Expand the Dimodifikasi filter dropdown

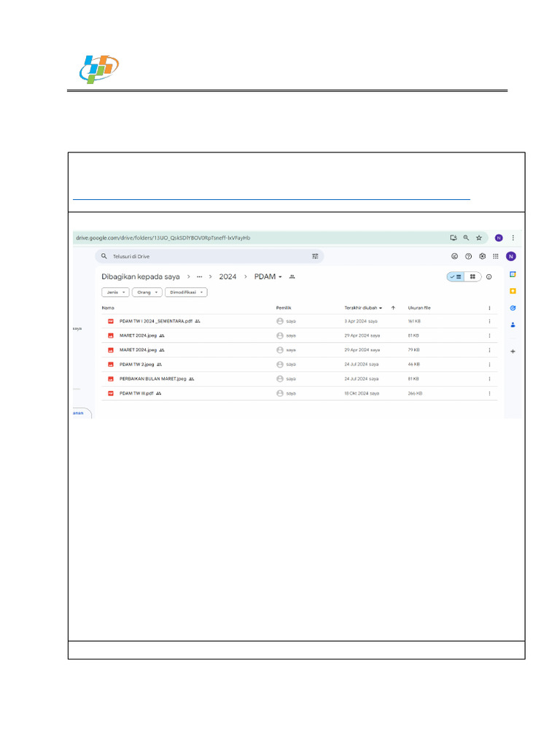186,292
